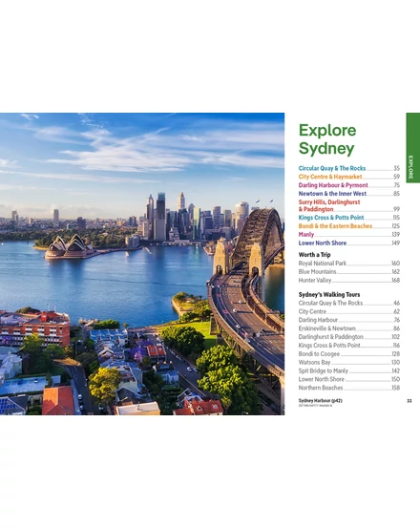Select 'Hunter Valley' entry
The image size is (420, 528).
point(349,280)
